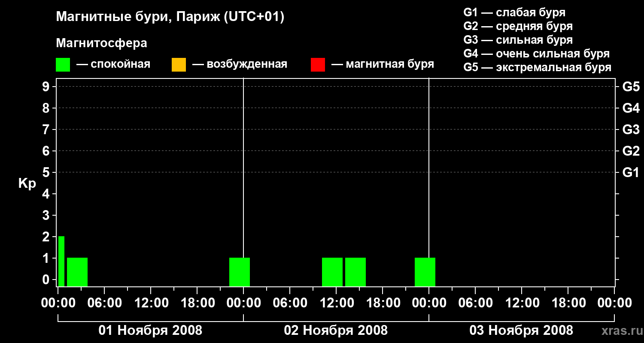Click the green bar spanning midnight into 02 Ноября
Screen dimensions: 644x343
[240, 272]
